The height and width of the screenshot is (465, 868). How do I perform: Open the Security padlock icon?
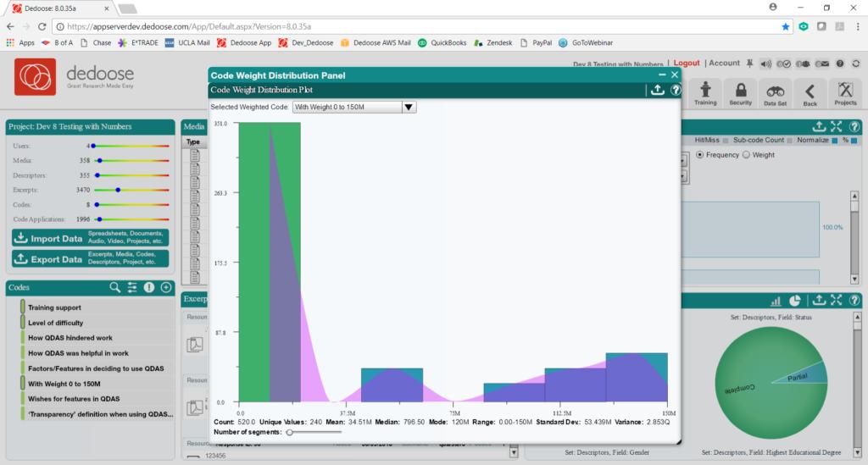pos(741,93)
